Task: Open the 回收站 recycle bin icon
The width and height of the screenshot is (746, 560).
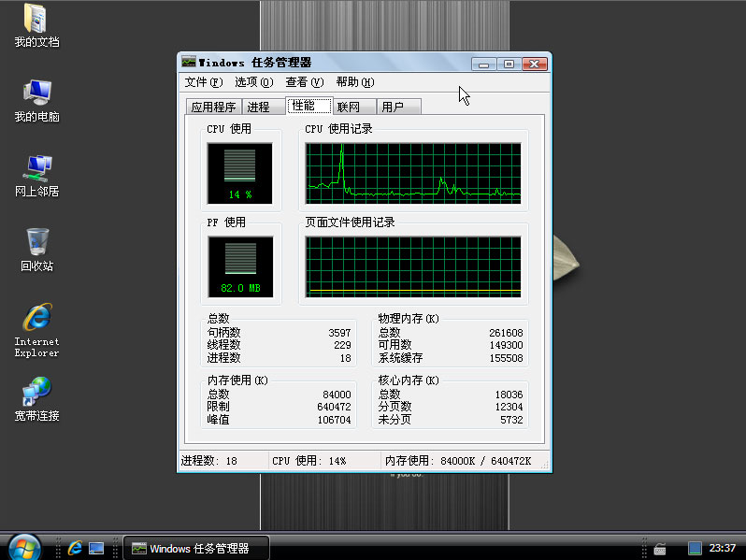Action: click(x=36, y=250)
